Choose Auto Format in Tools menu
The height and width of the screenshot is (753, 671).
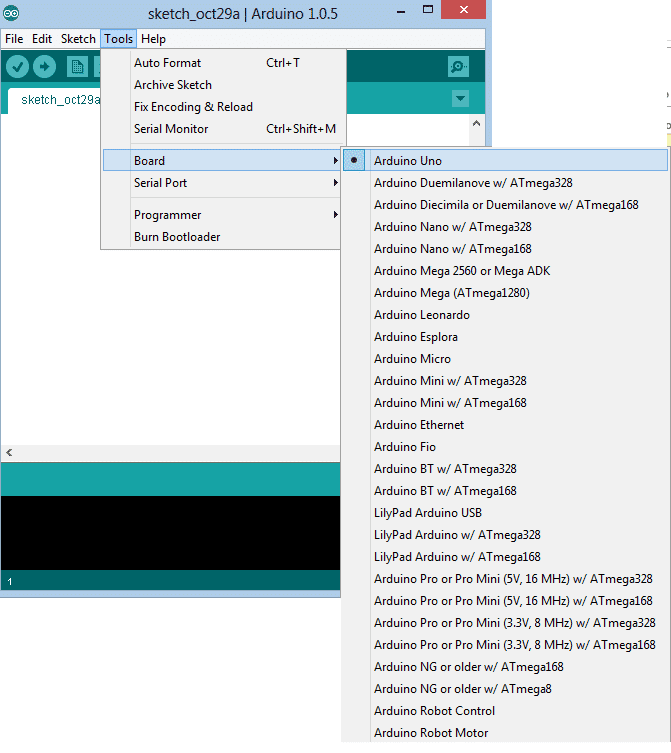pos(221,63)
